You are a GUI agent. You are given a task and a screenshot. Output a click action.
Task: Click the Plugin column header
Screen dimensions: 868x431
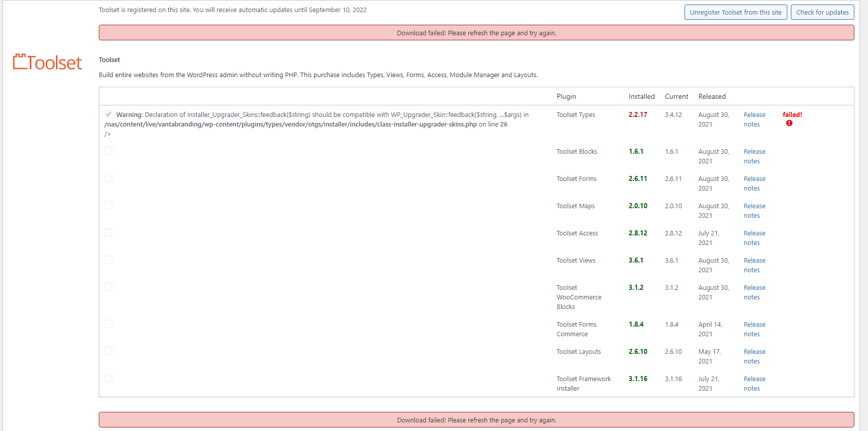(566, 96)
